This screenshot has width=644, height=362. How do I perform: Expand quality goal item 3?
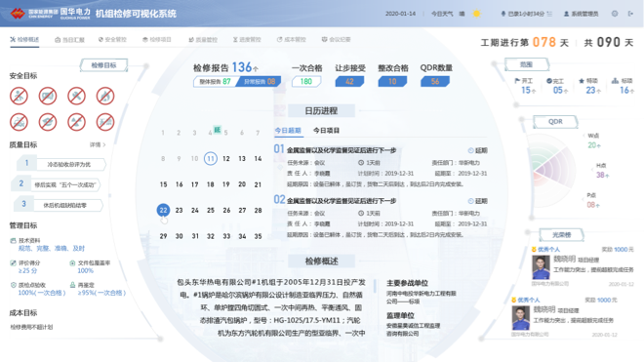[59, 205]
